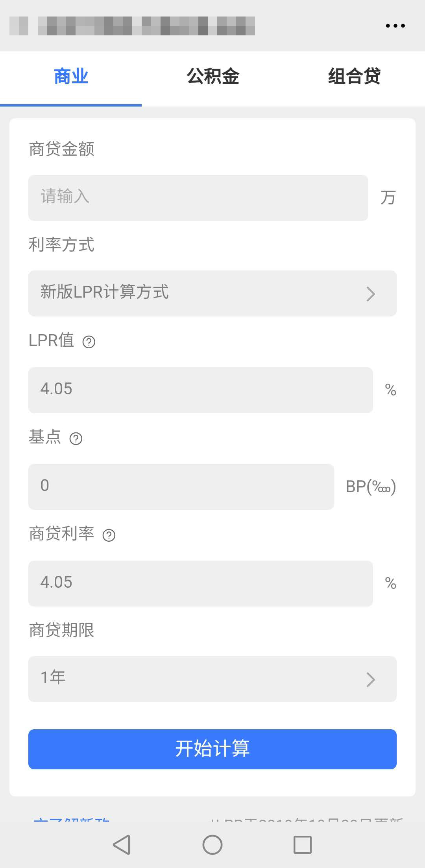
Task: Tap the 商贷利率 help question icon
Action: pyautogui.click(x=109, y=535)
